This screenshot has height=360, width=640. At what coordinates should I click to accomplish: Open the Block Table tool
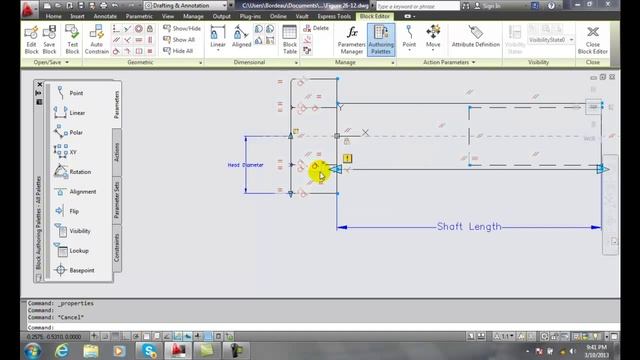[x=289, y=39]
